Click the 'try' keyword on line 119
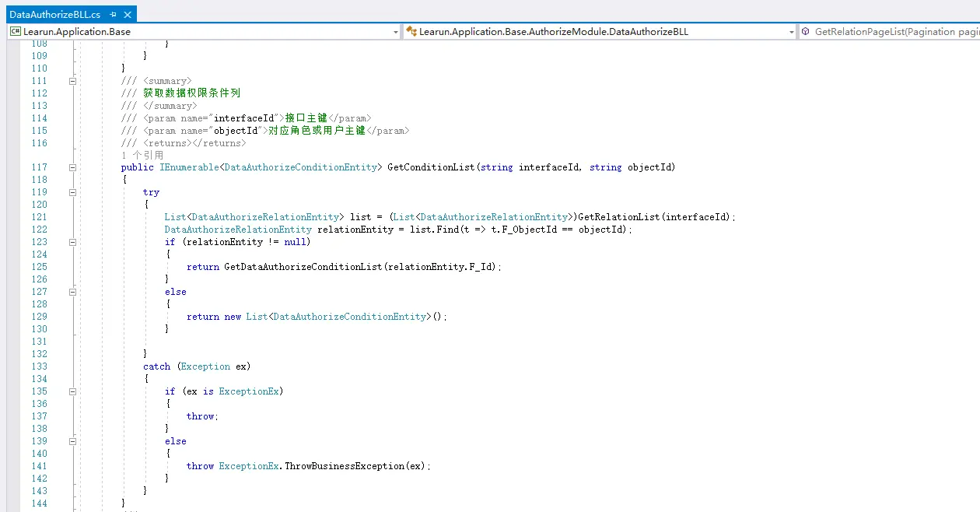Viewport: 980px width, 512px height. pyautogui.click(x=151, y=192)
